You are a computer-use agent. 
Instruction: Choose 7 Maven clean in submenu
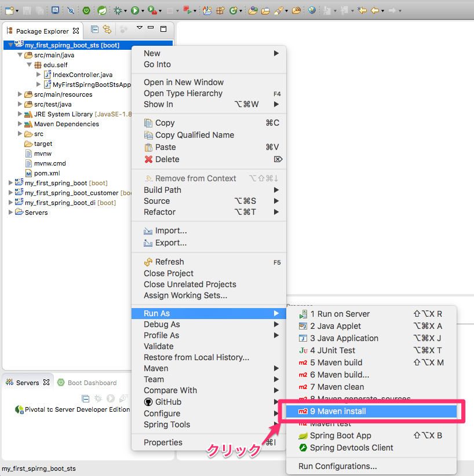coord(371,387)
